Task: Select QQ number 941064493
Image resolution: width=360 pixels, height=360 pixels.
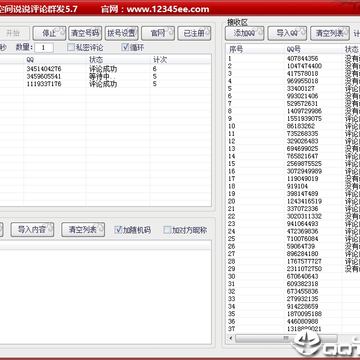Action: pyautogui.click(x=302, y=224)
